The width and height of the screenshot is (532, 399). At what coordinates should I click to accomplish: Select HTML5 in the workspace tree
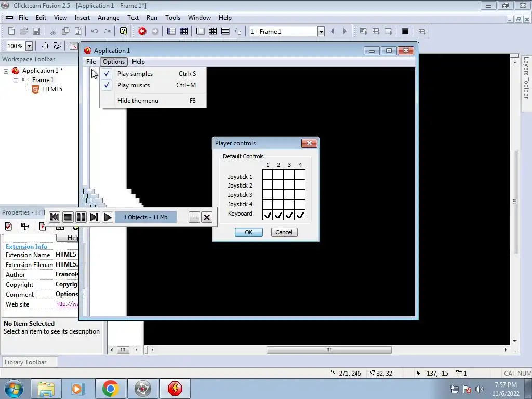click(x=52, y=89)
